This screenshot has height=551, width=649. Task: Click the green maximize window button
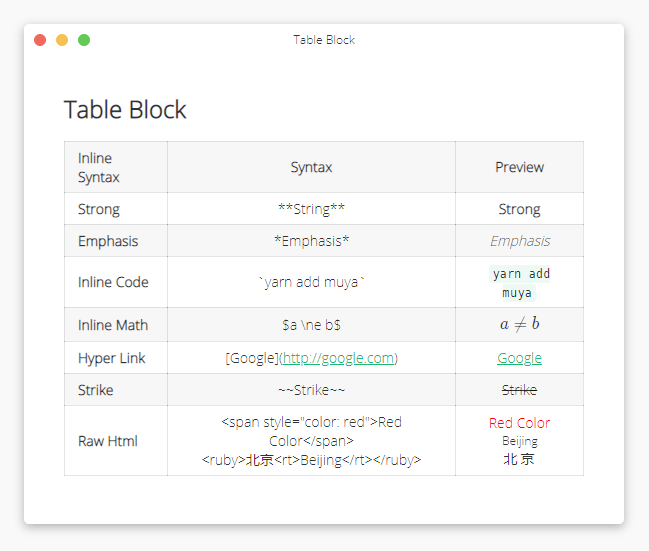84,40
